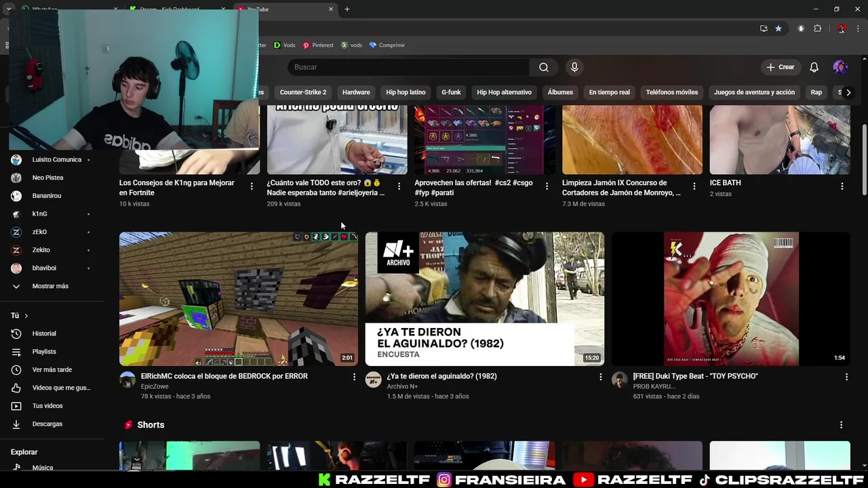Open the Comprimir bookmark

tap(387, 45)
